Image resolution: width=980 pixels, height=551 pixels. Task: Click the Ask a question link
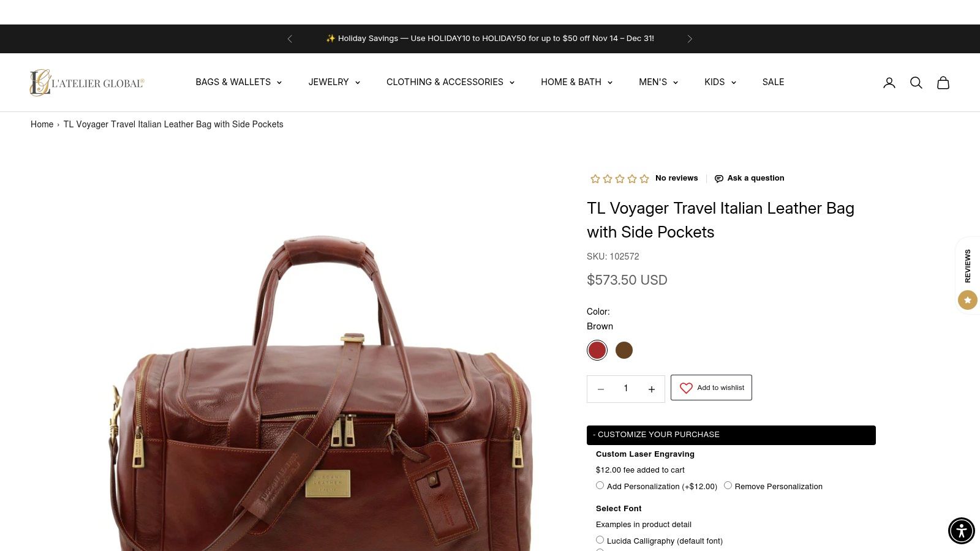[x=749, y=178]
